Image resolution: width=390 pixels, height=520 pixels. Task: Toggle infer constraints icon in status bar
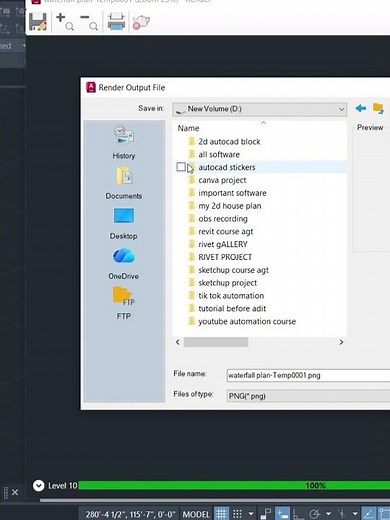coord(265,513)
